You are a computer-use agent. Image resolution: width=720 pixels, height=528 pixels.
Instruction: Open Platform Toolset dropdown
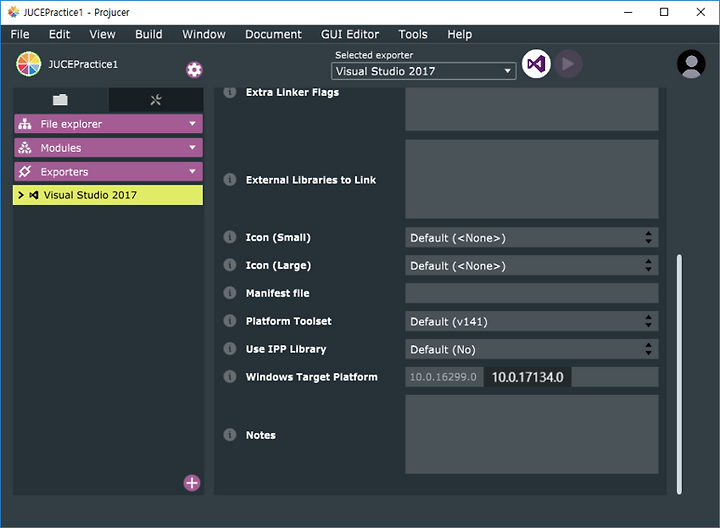click(532, 321)
